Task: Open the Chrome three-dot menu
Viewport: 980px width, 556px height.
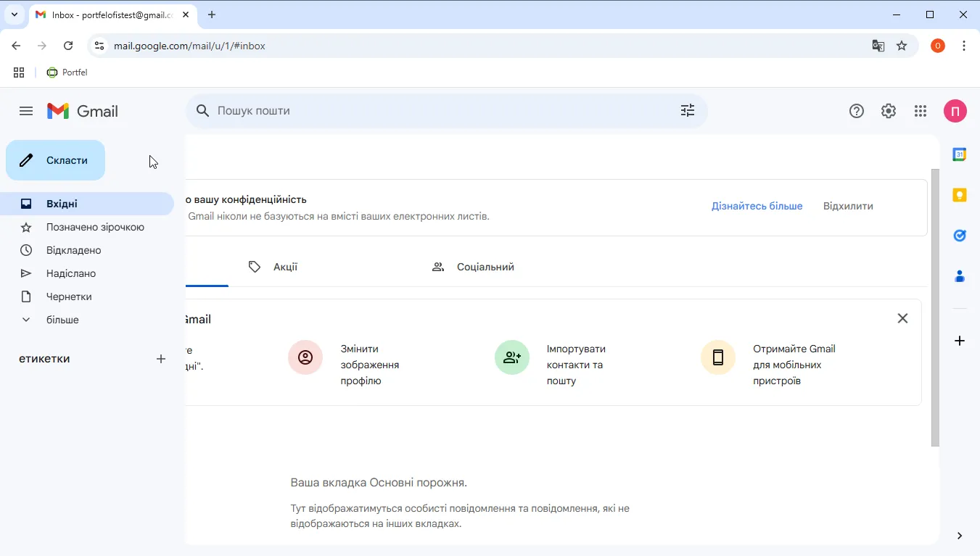Action: (x=964, y=46)
